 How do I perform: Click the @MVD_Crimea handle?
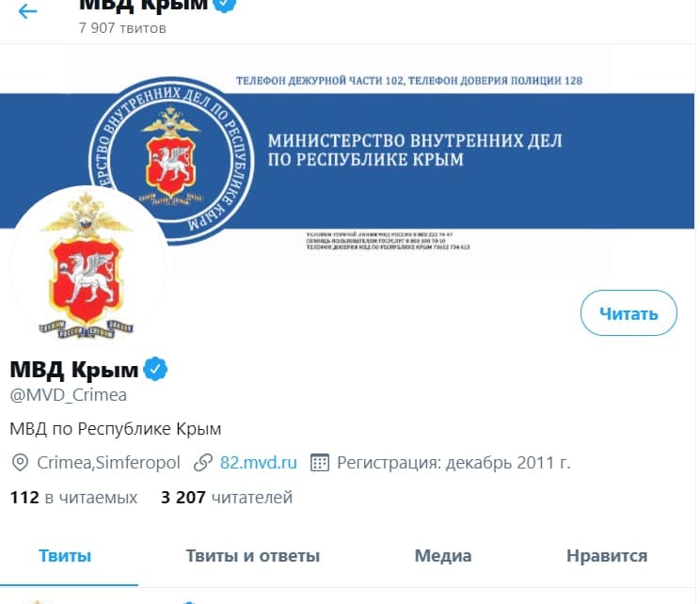click(69, 395)
